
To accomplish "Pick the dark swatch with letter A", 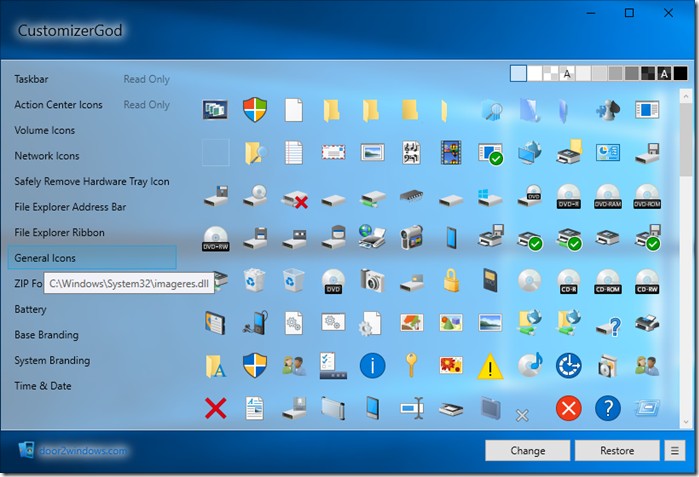I will click(x=665, y=73).
